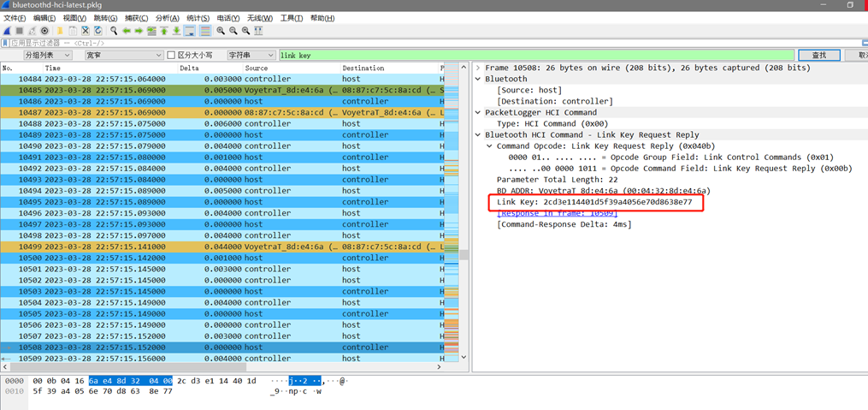This screenshot has width=868, height=410.
Task: Toggle the 区分大小写 case sensitive checkbox
Action: pos(171,56)
